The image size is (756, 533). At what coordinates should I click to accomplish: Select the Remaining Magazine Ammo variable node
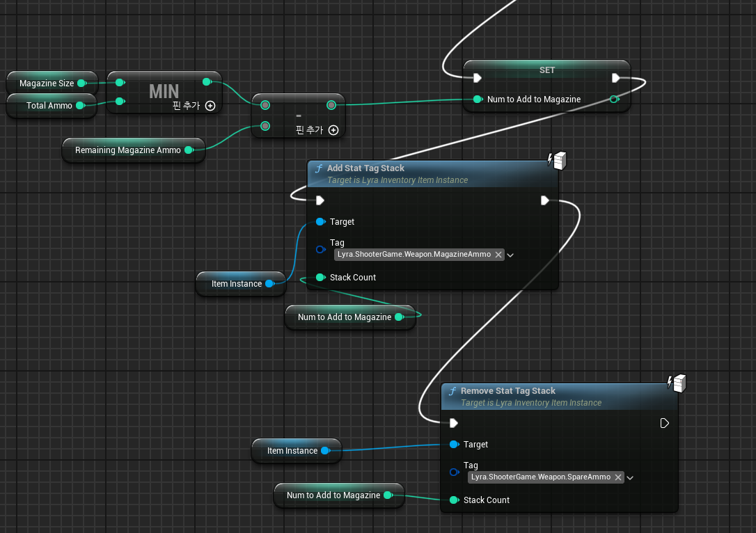tap(134, 150)
